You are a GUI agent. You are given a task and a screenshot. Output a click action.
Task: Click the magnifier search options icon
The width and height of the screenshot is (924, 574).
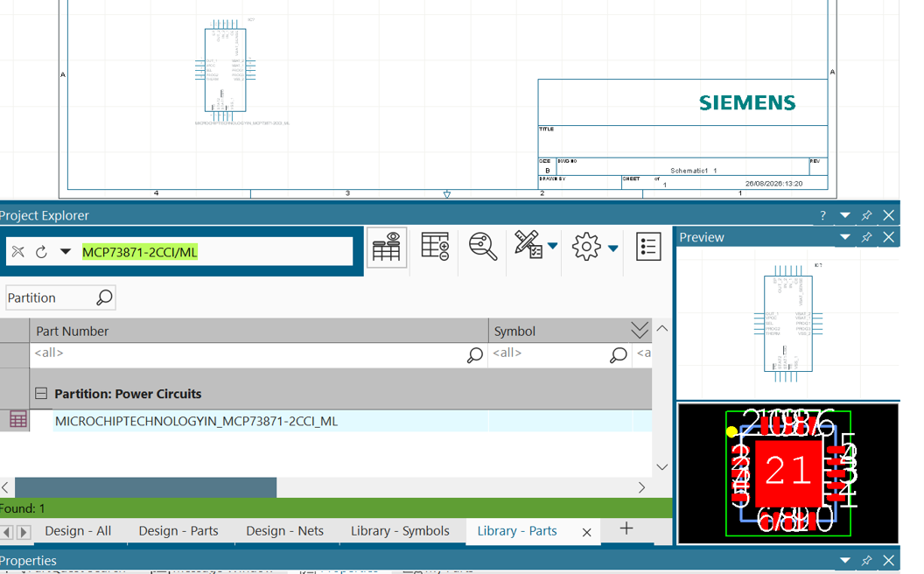pyautogui.click(x=483, y=247)
